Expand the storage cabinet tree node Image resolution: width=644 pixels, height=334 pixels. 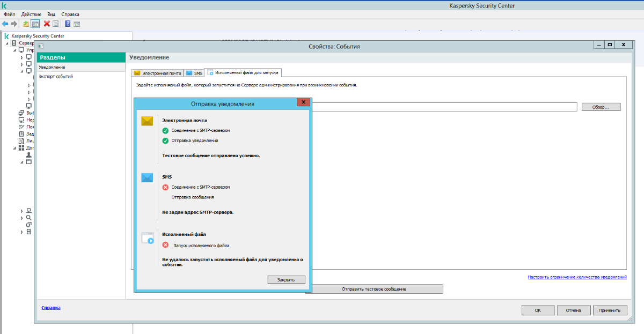pos(22,232)
